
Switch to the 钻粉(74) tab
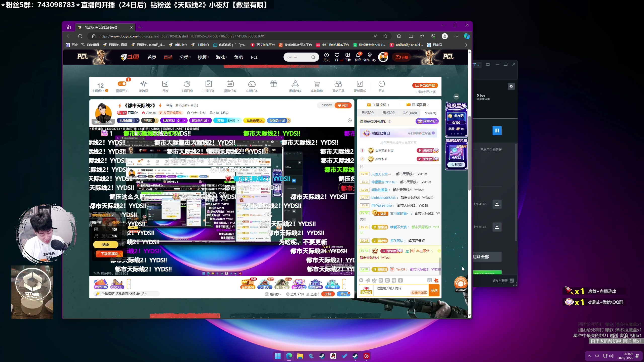(x=431, y=113)
